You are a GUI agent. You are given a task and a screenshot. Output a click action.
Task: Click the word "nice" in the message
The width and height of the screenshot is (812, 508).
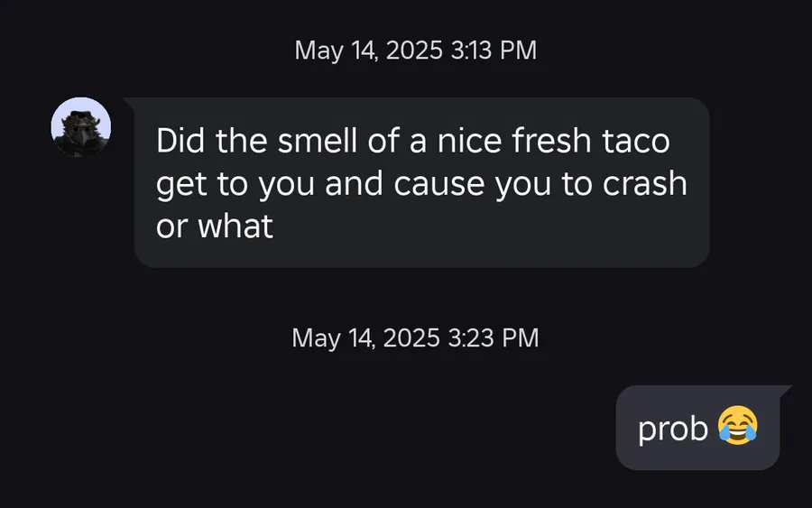click(x=470, y=141)
